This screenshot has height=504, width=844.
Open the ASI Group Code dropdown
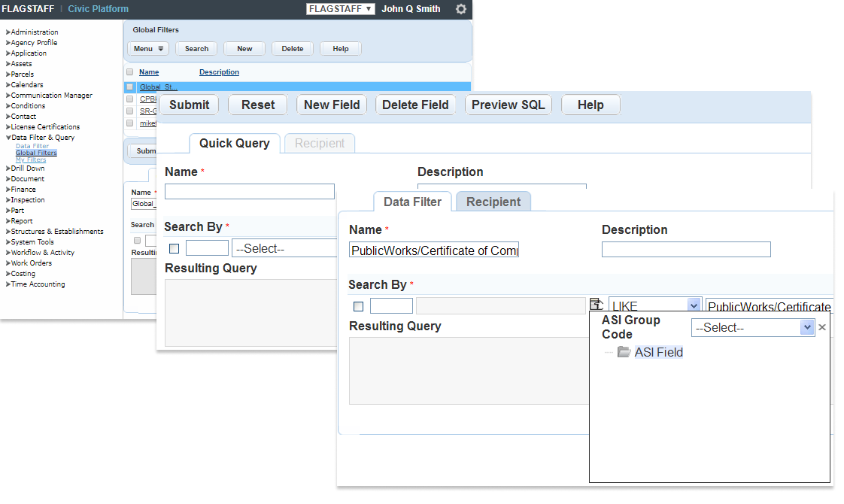(807, 327)
